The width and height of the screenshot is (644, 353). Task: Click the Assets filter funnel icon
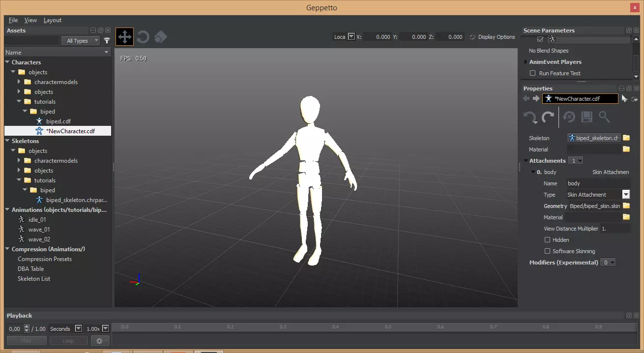[x=107, y=41]
